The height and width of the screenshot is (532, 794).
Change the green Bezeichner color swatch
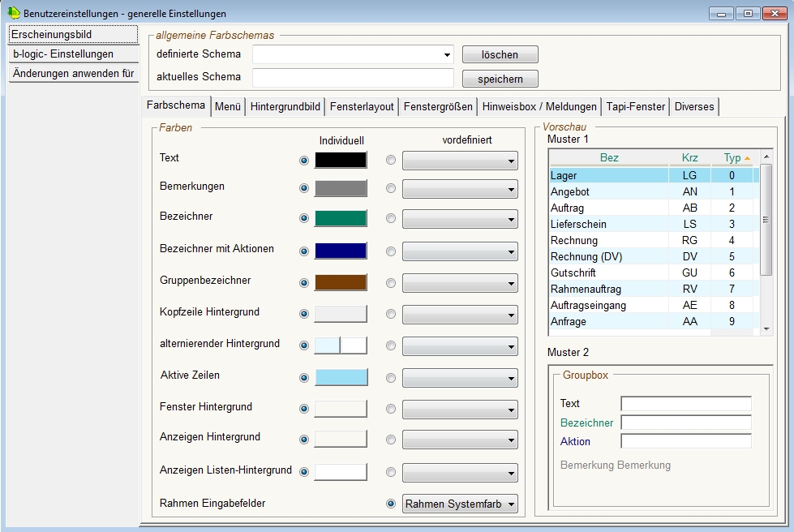click(341, 218)
